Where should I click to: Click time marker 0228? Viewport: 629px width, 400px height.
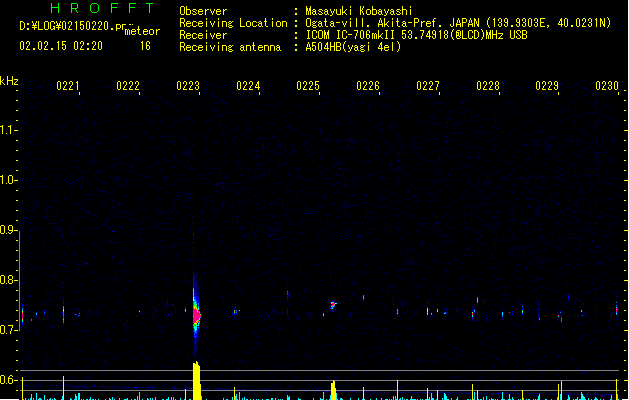coord(488,86)
